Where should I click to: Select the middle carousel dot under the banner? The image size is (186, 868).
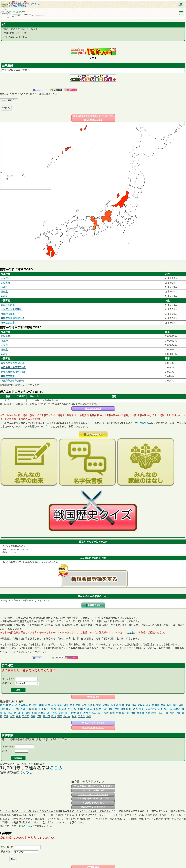click(x=93, y=58)
